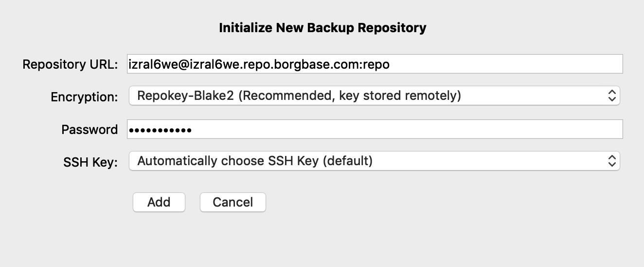Focus the Password field
644x267 pixels.
tap(375, 130)
